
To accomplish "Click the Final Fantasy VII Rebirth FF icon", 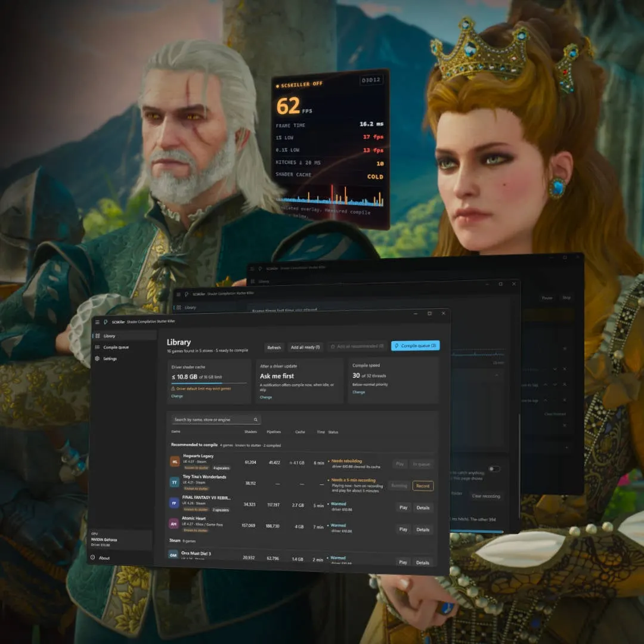I will (174, 503).
